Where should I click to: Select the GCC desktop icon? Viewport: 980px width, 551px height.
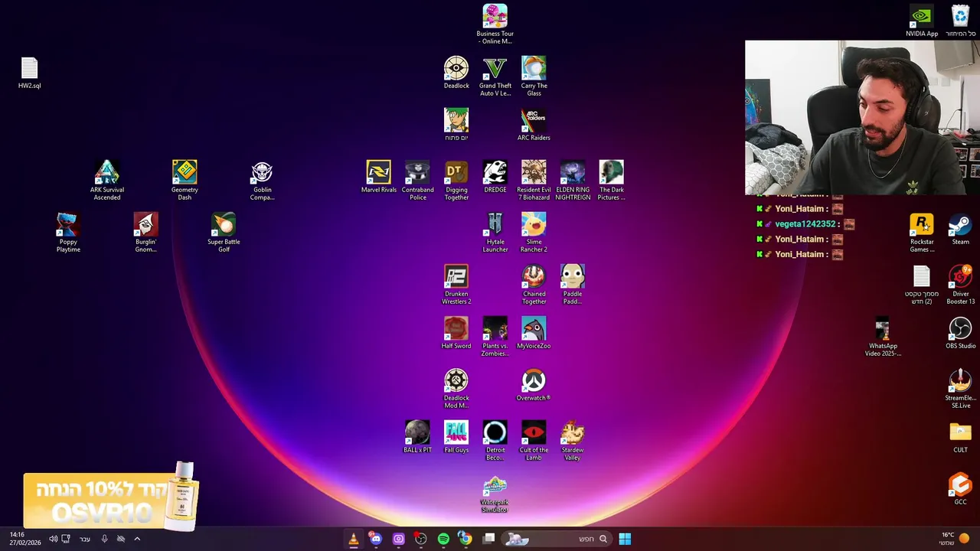[960, 489]
